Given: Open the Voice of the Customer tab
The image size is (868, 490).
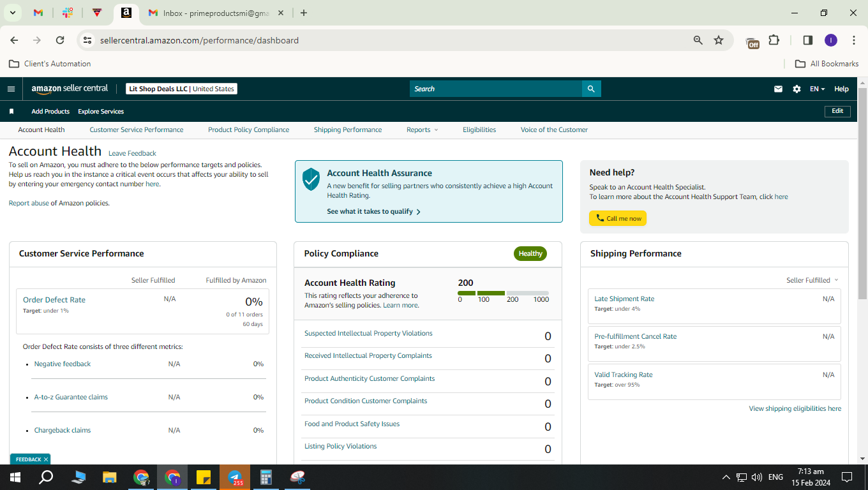Looking at the screenshot, I should [554, 130].
